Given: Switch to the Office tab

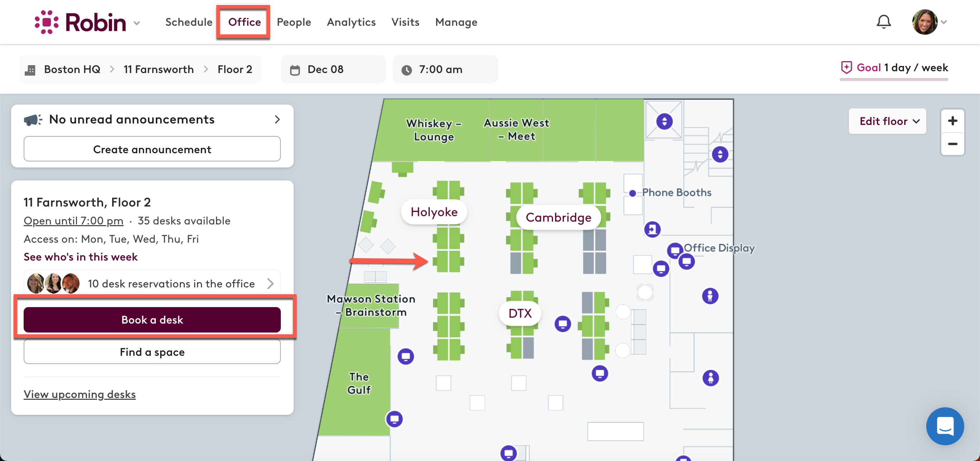Looking at the screenshot, I should click(x=244, y=22).
